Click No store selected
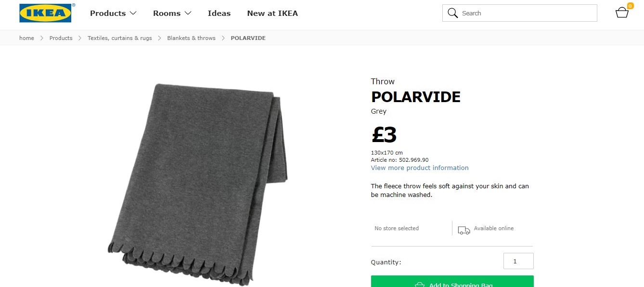This screenshot has height=287, width=644. (x=397, y=228)
